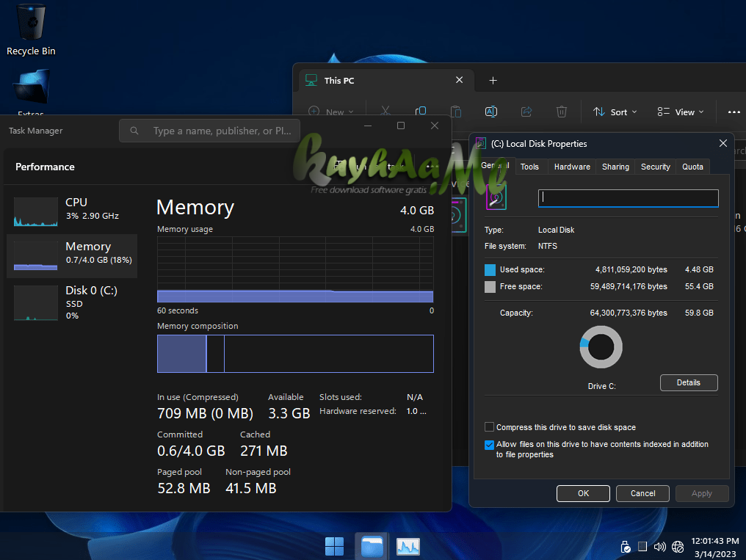The width and height of the screenshot is (746, 560).
Task: Select the Disk 0 (C:) performance item
Action: [x=72, y=302]
